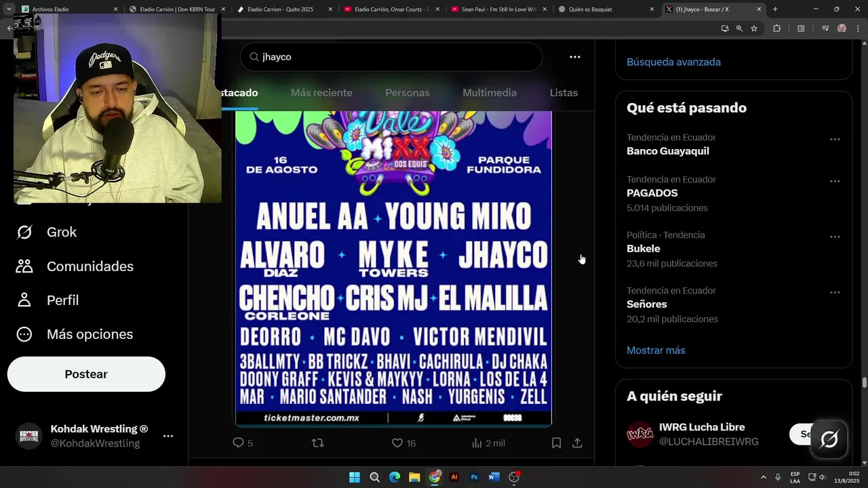The width and height of the screenshot is (868, 488).
Task: Open Más opciones menu
Action: pos(75,334)
